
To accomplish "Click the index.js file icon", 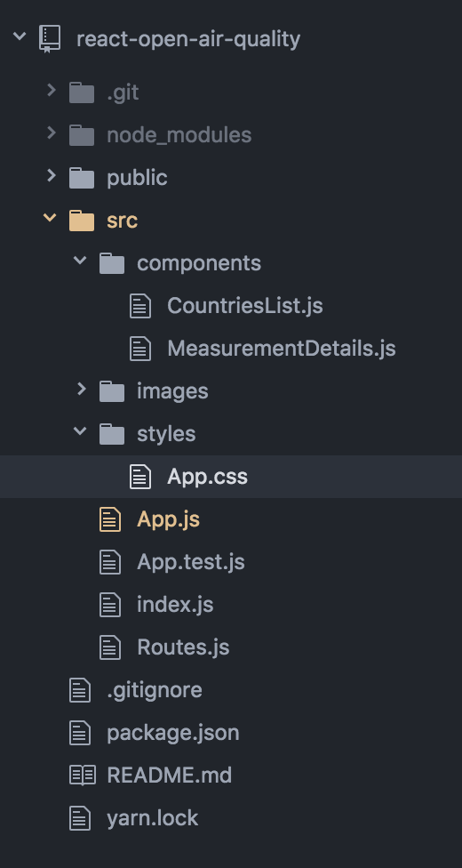I will click(110, 605).
